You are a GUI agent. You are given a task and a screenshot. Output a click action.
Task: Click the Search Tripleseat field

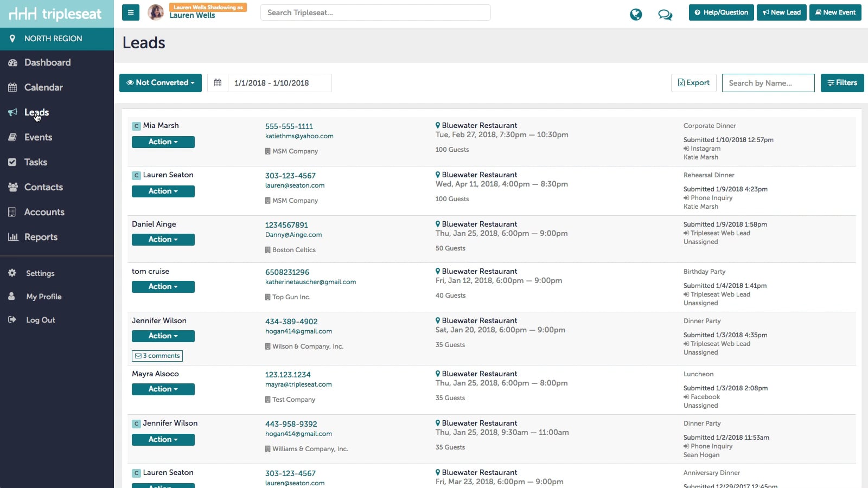pyautogui.click(x=375, y=12)
